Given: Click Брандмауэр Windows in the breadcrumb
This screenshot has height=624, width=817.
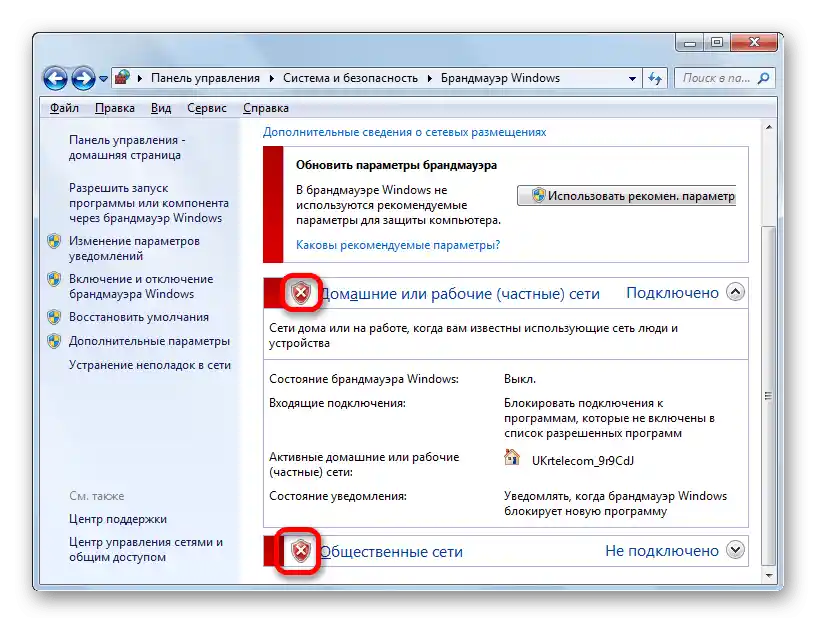Looking at the screenshot, I should [x=500, y=78].
